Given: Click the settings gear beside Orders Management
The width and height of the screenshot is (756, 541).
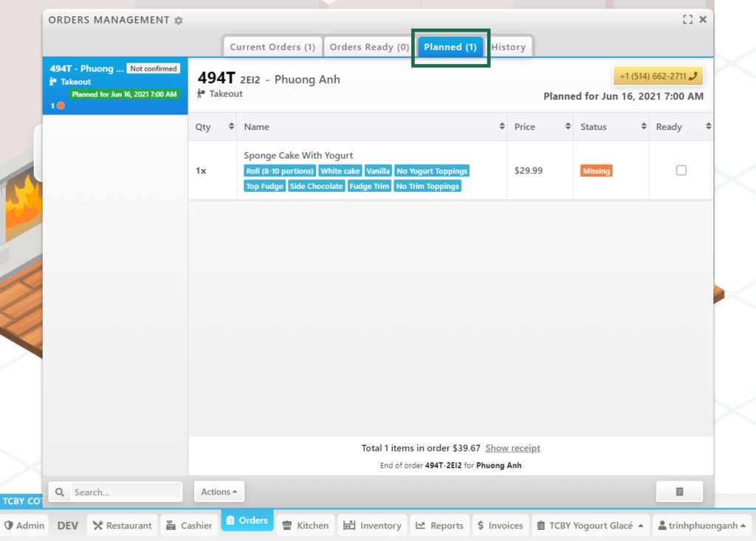Looking at the screenshot, I should pyautogui.click(x=178, y=21).
